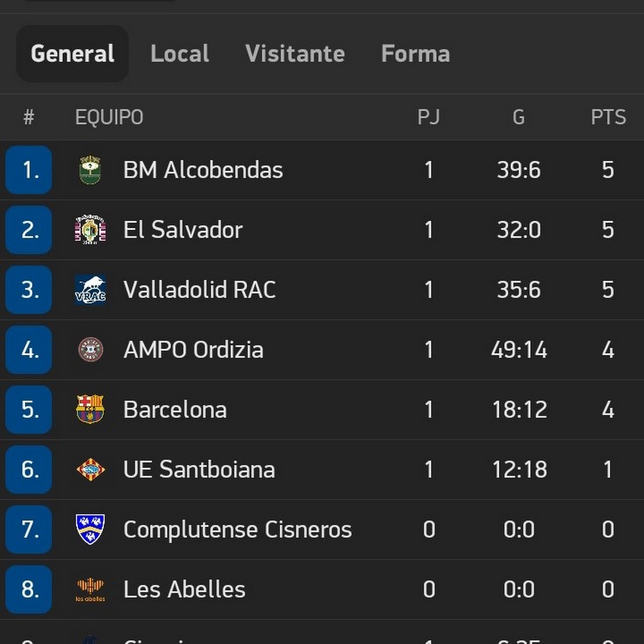Open the Forma standings tab
This screenshot has width=644, height=644.
pos(415,54)
